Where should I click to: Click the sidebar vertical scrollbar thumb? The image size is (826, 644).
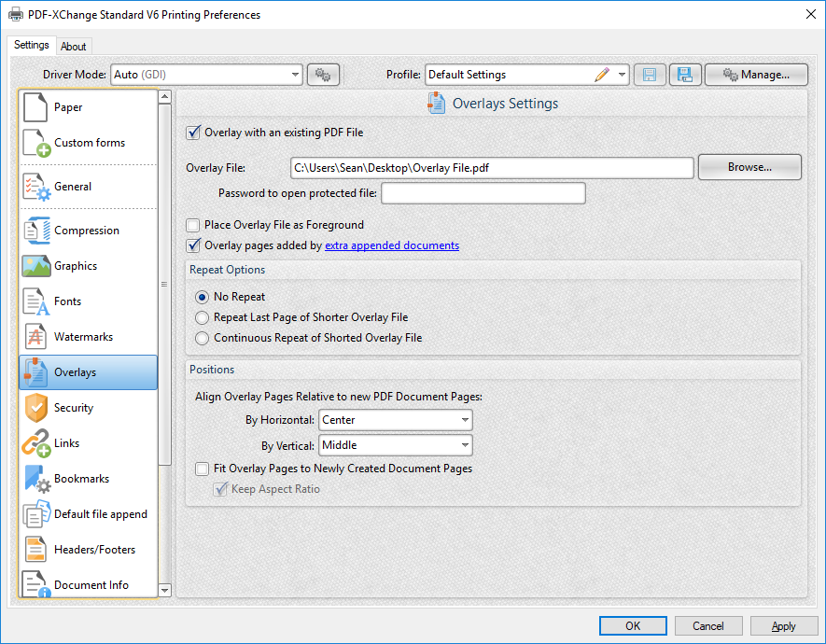(165, 285)
